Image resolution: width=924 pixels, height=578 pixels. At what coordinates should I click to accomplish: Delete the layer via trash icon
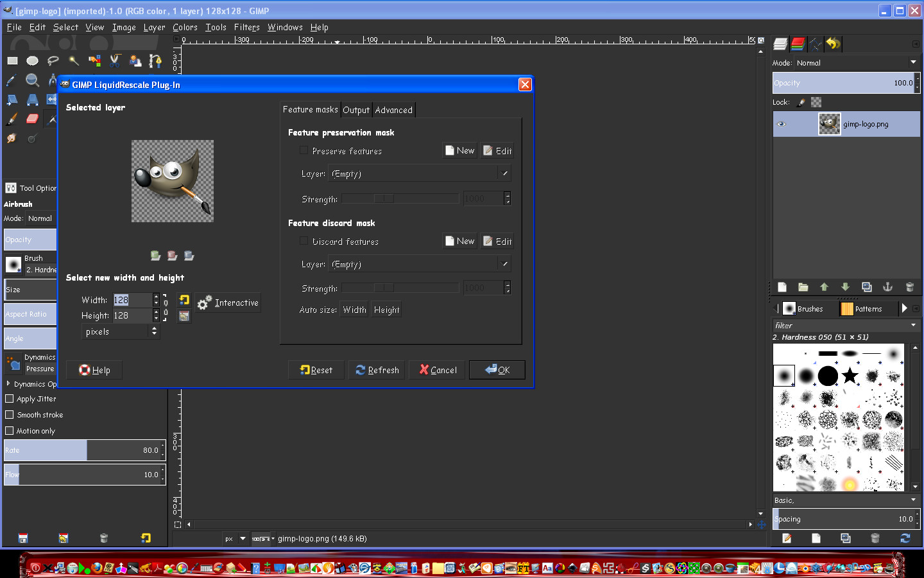909,287
